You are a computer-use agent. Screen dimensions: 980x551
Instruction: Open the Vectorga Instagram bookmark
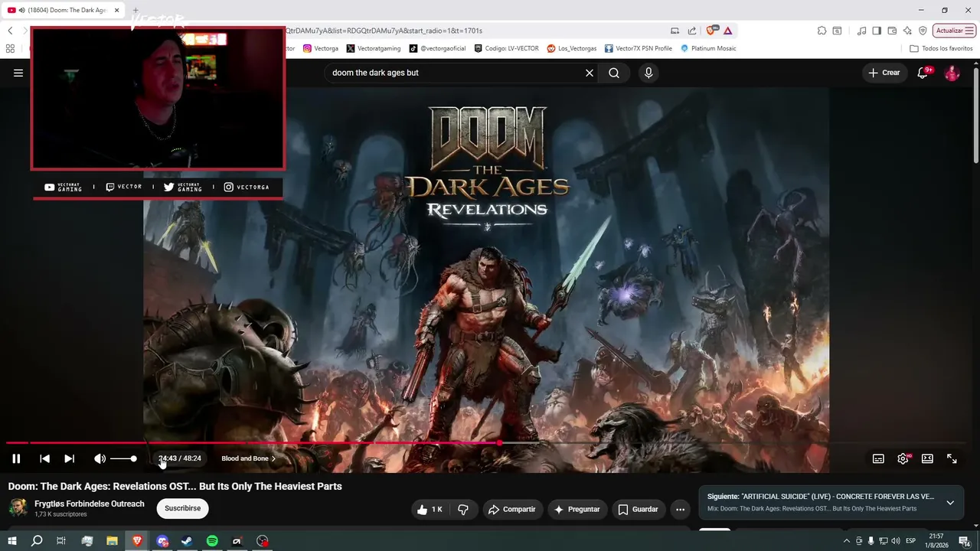tap(320, 48)
